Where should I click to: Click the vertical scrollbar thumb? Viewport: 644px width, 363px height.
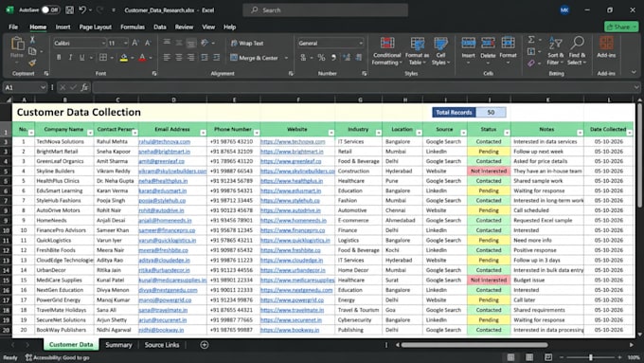(639, 155)
